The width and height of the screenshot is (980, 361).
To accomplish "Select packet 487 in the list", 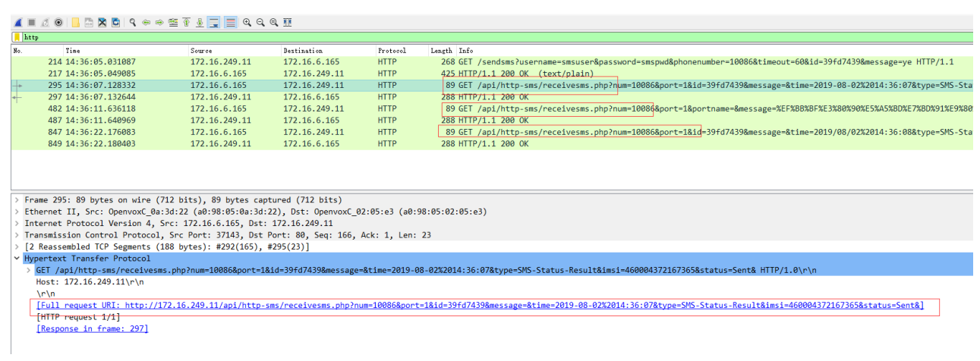I will click(x=492, y=120).
